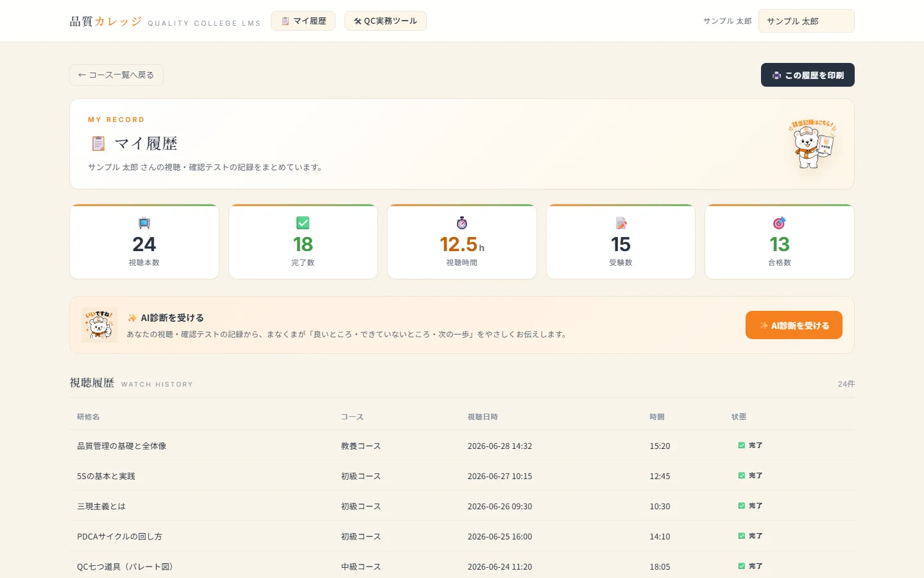This screenshot has height=578, width=924.
Task: Click the memo icon on 受験数 card
Action: [621, 223]
